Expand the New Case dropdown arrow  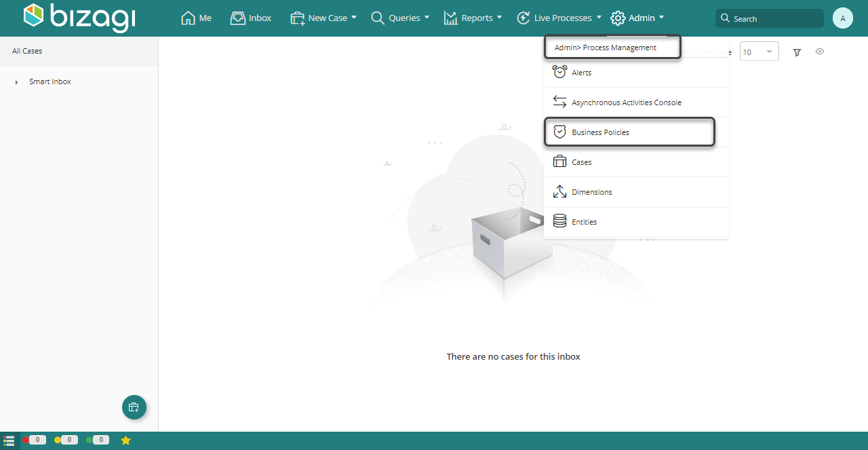tap(354, 18)
